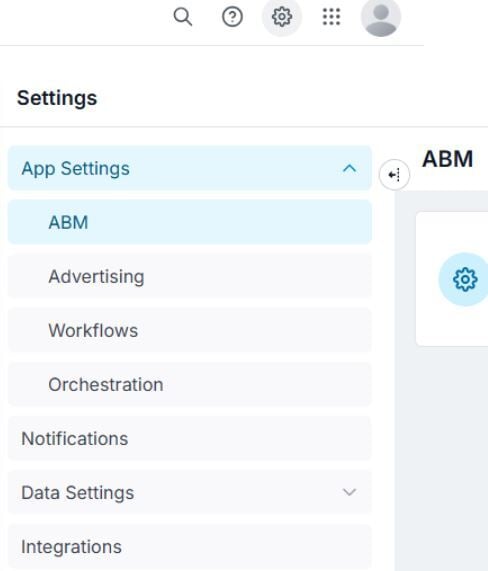488x571 pixels.
Task: Click the ABM page title
Action: (448, 159)
